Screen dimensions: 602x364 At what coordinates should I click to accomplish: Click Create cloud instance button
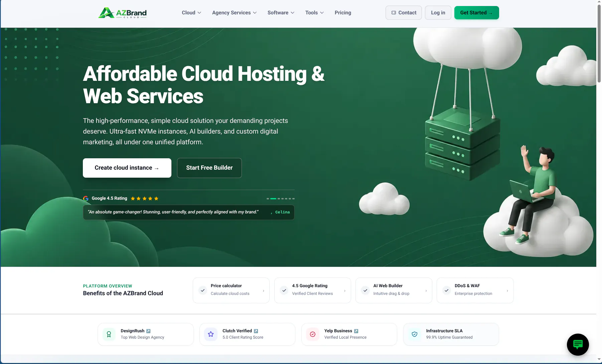127,168
